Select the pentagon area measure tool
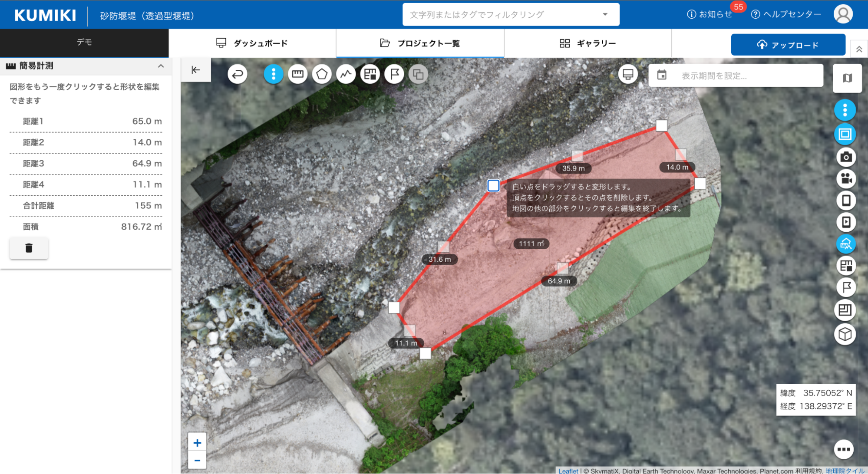Viewport: 868px width, 474px height. pos(322,74)
